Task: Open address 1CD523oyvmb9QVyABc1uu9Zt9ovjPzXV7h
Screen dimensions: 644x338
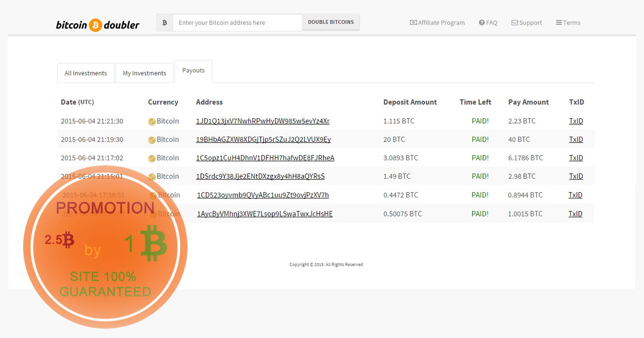Action: pyautogui.click(x=263, y=195)
